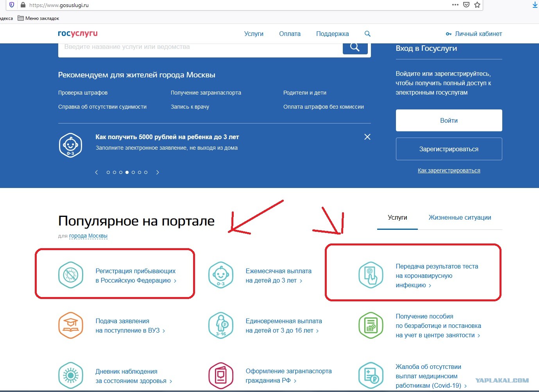This screenshot has width=539, height=392.
Task: Click the Войти button
Action: pyautogui.click(x=449, y=120)
